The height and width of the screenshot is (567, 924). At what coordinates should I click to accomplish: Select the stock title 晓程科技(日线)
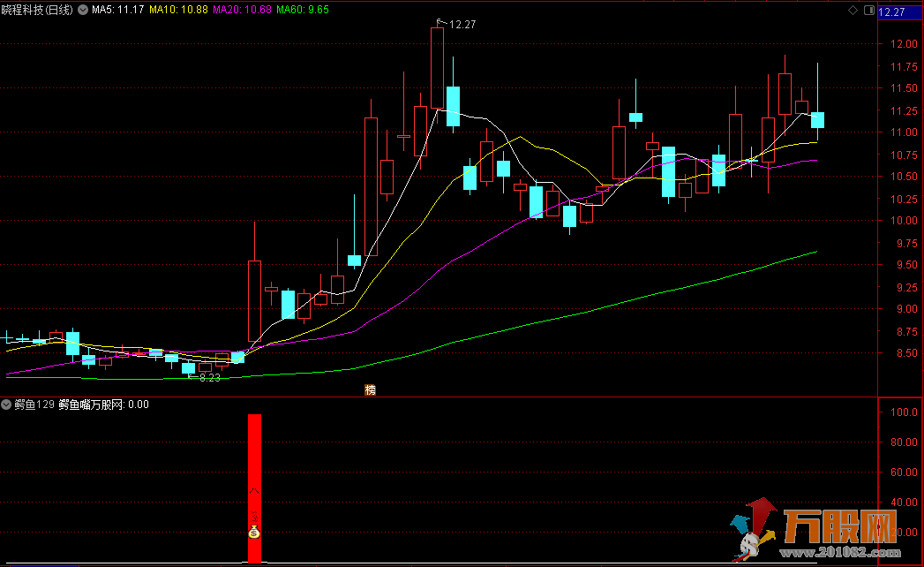pos(38,10)
